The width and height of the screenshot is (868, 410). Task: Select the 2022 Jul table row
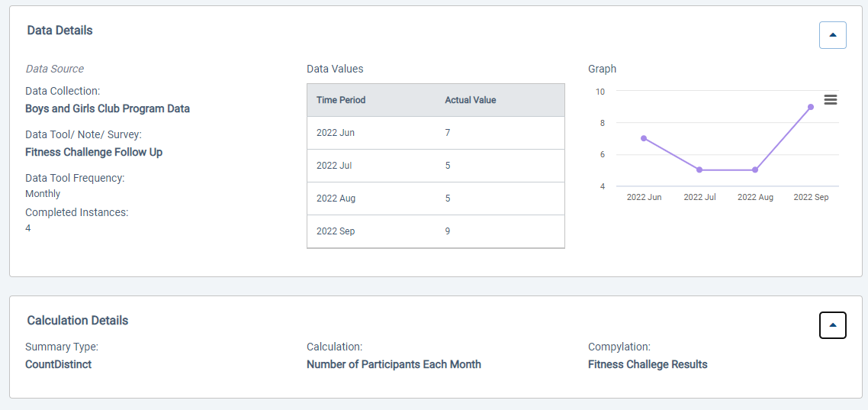point(436,166)
